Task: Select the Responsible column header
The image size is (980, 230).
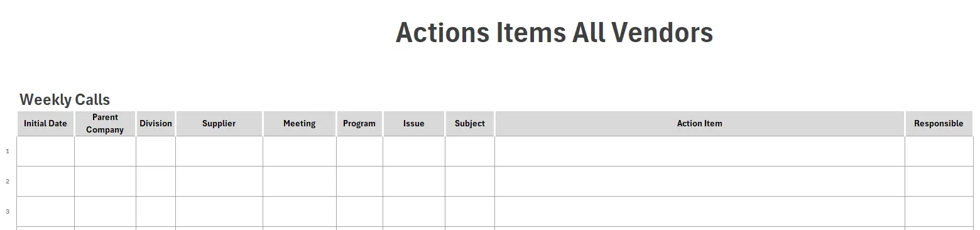Action: pos(939,124)
